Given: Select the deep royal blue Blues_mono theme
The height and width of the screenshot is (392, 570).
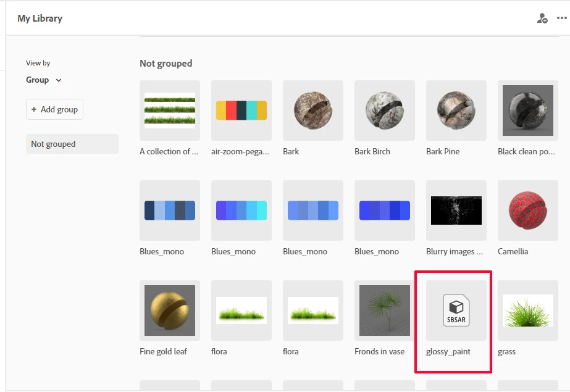Looking at the screenshot, I should tap(385, 211).
